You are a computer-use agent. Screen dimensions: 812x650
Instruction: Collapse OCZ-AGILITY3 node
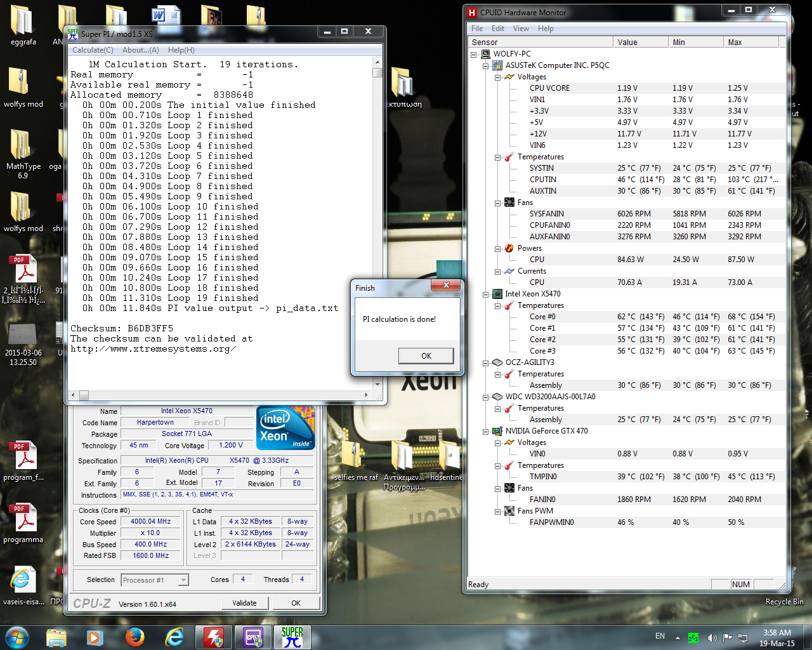[x=486, y=362]
